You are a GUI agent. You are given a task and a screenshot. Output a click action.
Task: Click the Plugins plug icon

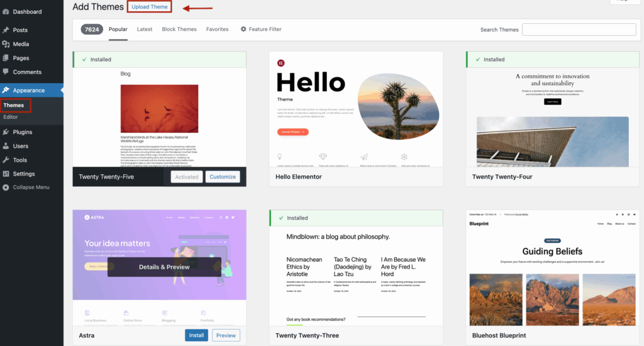(6, 132)
